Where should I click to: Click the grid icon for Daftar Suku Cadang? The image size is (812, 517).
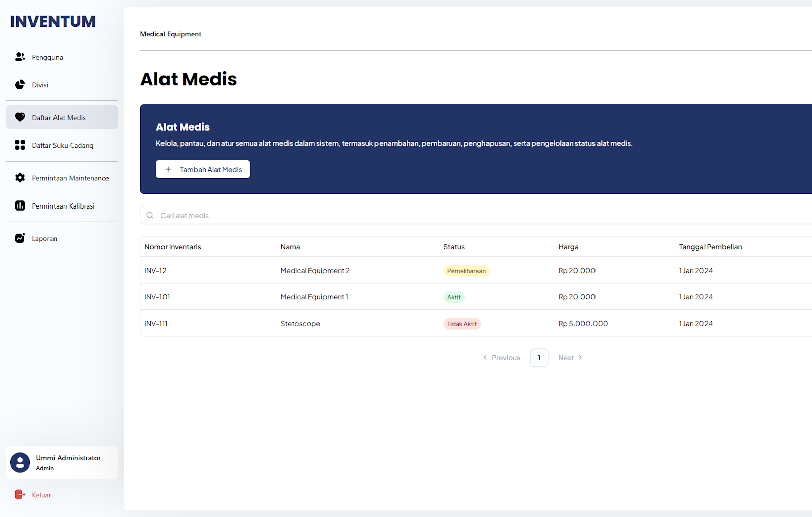pyautogui.click(x=20, y=145)
